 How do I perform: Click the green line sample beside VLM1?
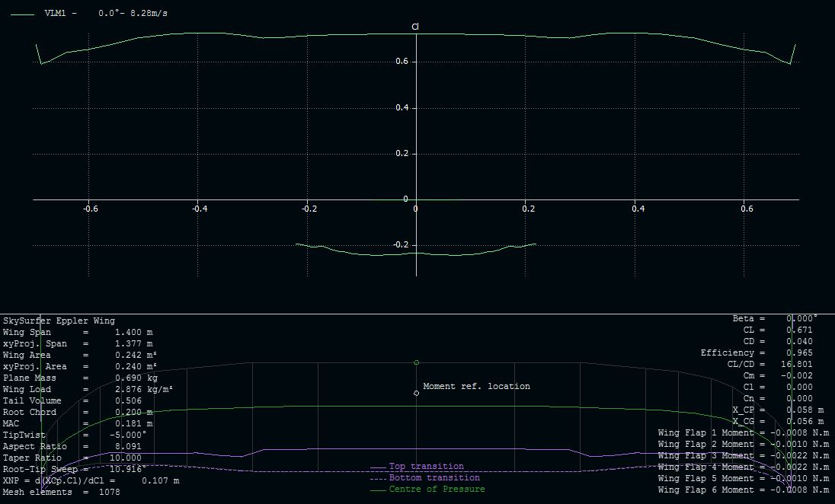[x=24, y=14]
